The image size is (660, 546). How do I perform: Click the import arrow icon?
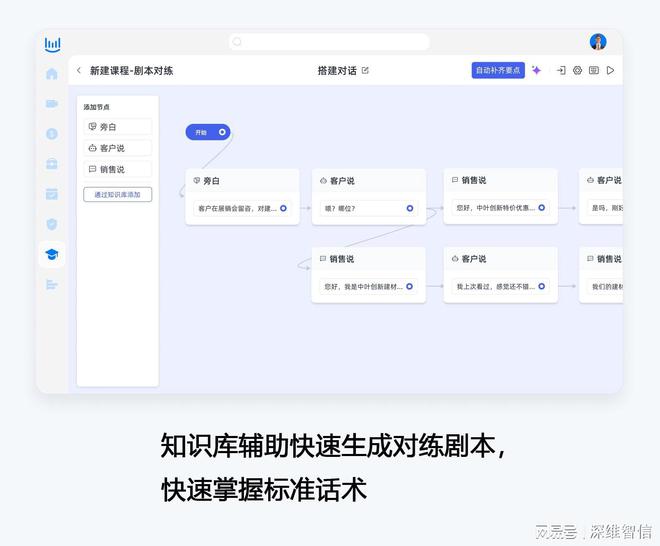[561, 70]
